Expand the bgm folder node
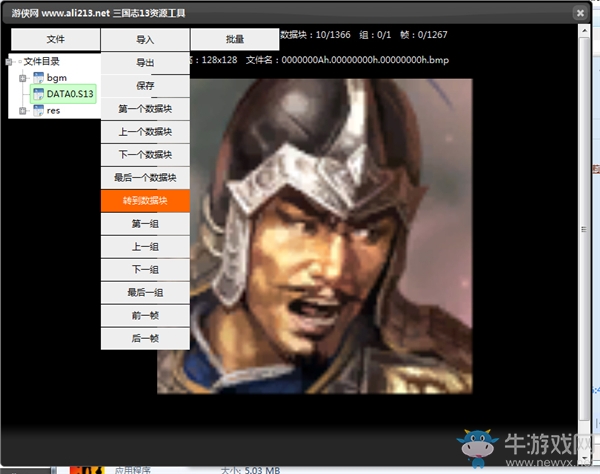 23,78
